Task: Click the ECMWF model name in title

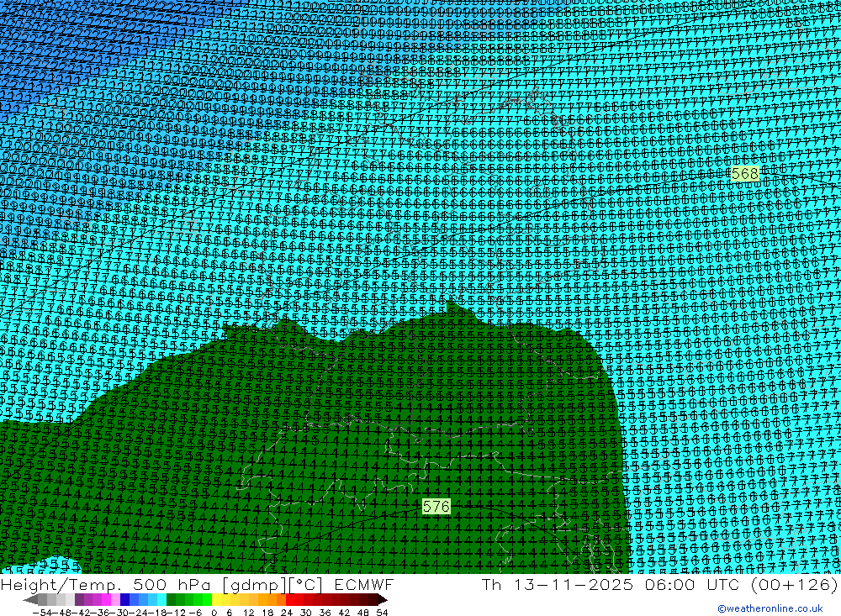Action: [x=363, y=584]
